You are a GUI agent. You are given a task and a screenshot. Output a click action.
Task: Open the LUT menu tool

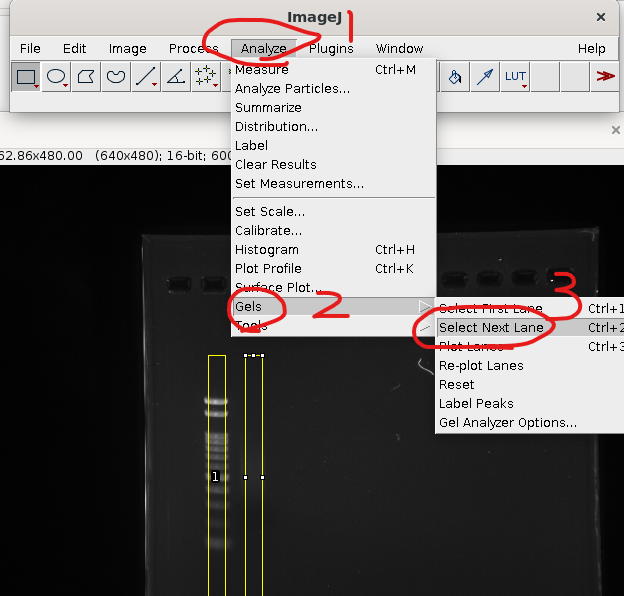[515, 76]
